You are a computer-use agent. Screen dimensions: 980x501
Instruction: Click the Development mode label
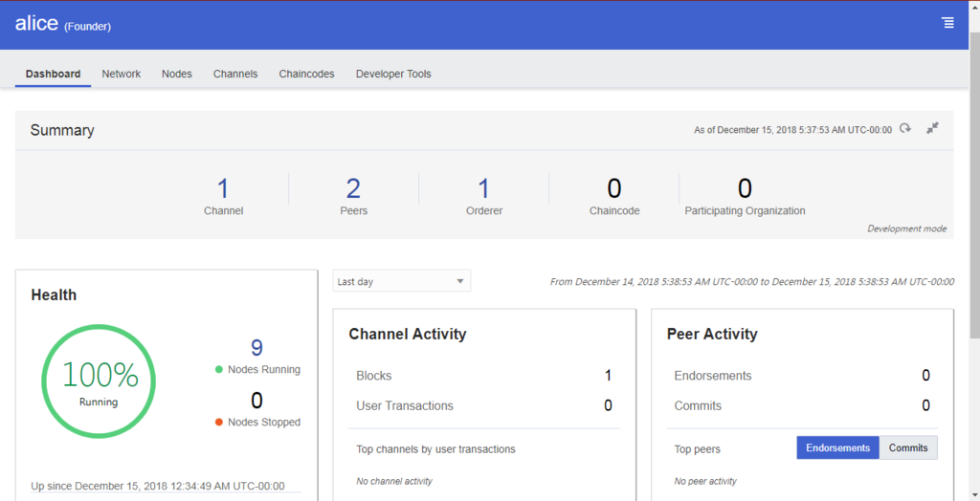click(907, 229)
